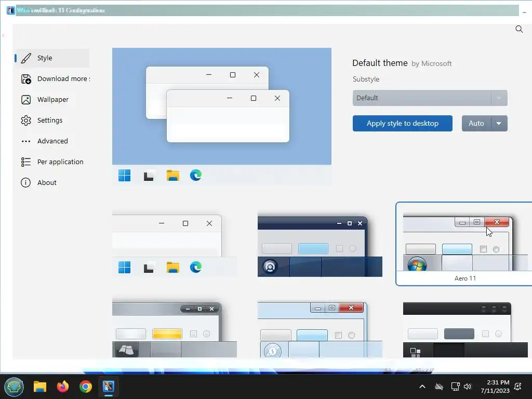This screenshot has height=399, width=532.
Task: Launch Google Chrome from taskbar
Action: pyautogui.click(x=86, y=387)
